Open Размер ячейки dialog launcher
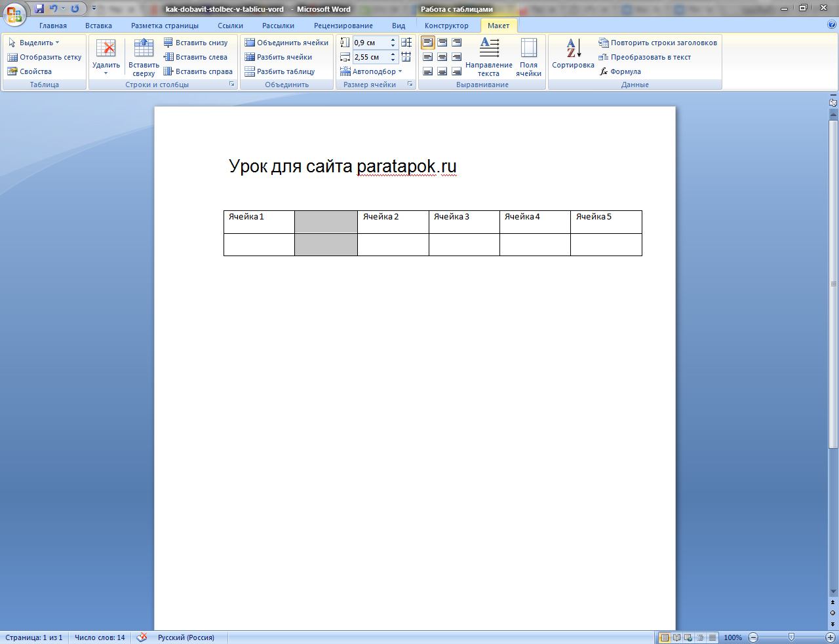839x644 pixels. click(x=410, y=85)
